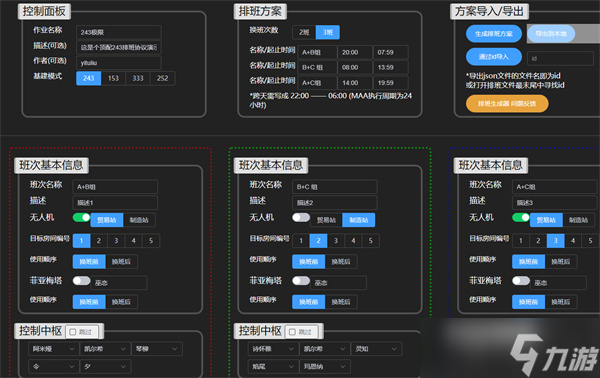
Task: Open the 凯尔希 dropdown beside 诗怀雅
Action: 324,349
